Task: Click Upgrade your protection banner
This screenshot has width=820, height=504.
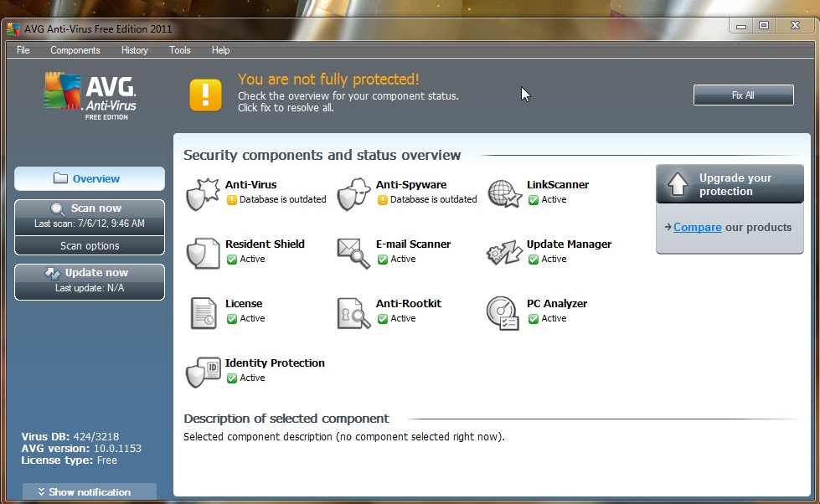Action: click(x=730, y=184)
